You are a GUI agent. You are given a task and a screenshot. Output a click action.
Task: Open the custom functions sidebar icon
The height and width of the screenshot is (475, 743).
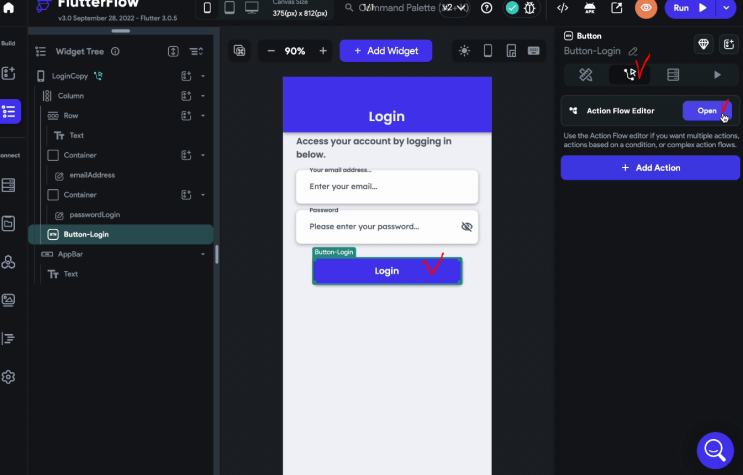click(9, 338)
